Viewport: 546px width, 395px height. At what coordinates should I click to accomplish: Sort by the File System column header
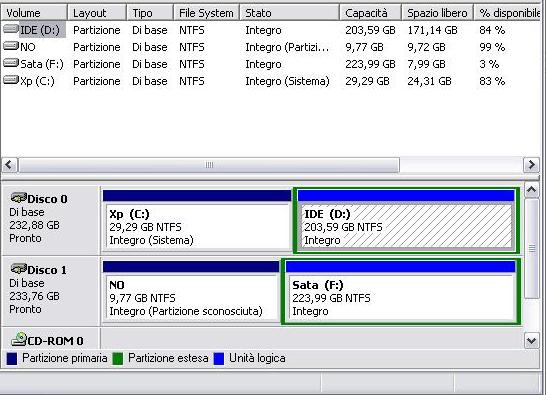(206, 13)
